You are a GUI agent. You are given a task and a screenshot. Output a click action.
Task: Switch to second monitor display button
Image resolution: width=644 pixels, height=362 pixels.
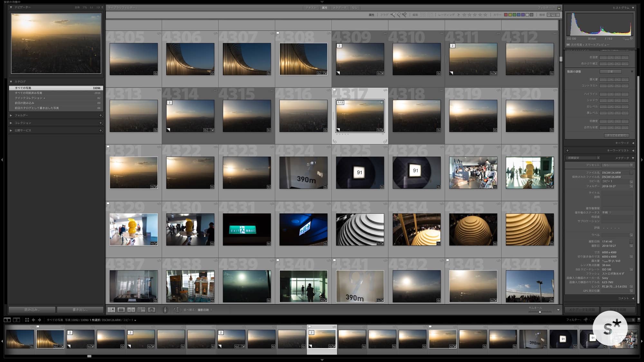click(16, 320)
